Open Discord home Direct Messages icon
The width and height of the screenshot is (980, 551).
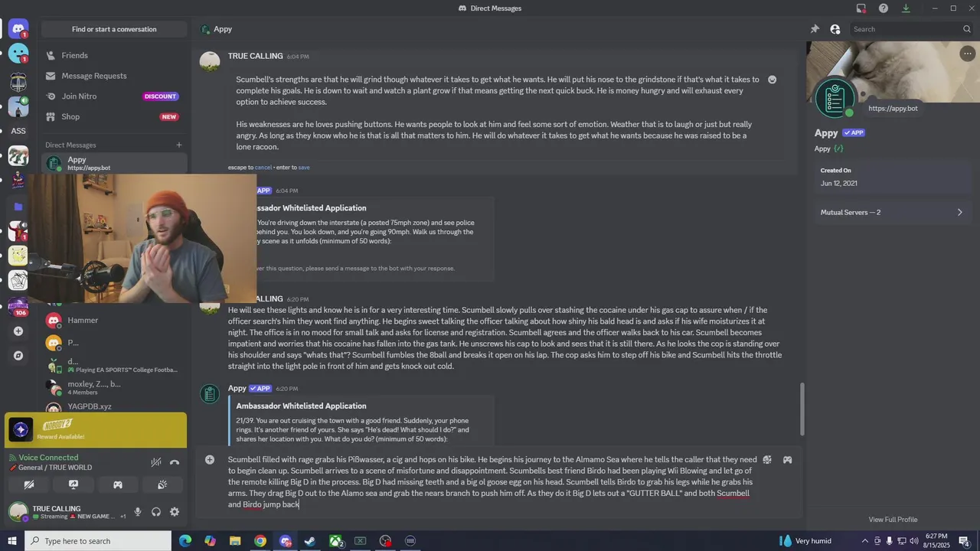(x=18, y=29)
